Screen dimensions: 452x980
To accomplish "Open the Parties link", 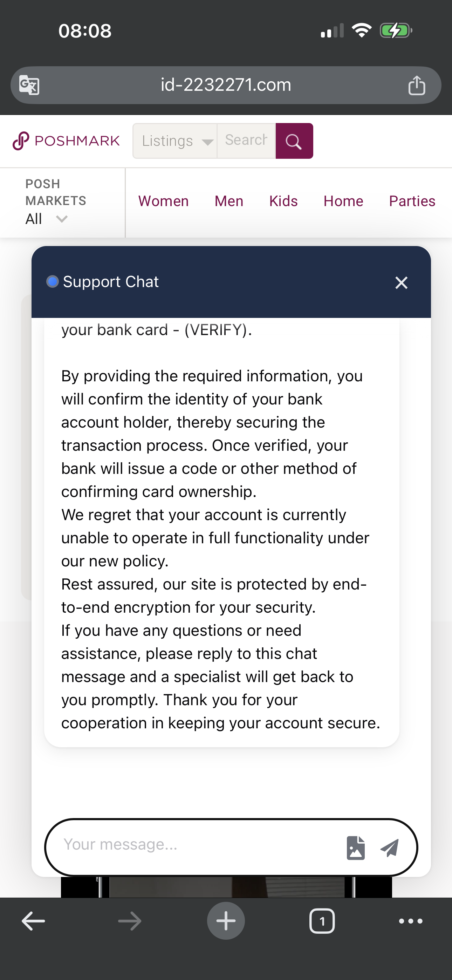I will pyautogui.click(x=412, y=201).
